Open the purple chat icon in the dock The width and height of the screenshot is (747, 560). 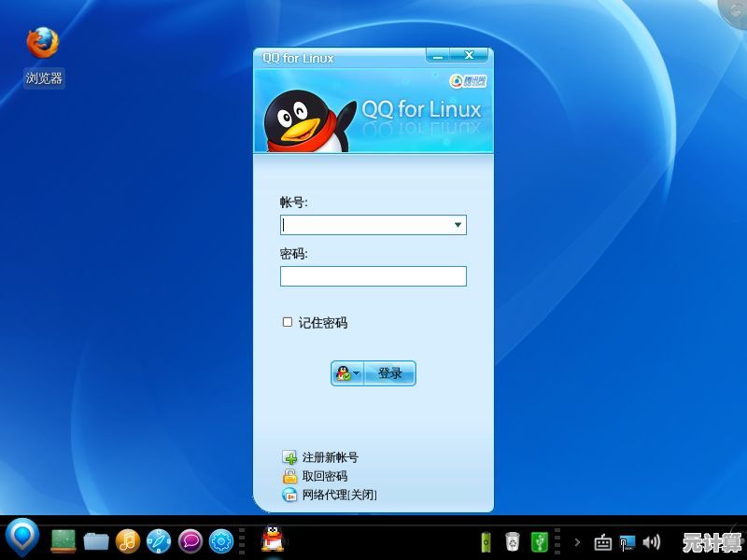[x=190, y=540]
